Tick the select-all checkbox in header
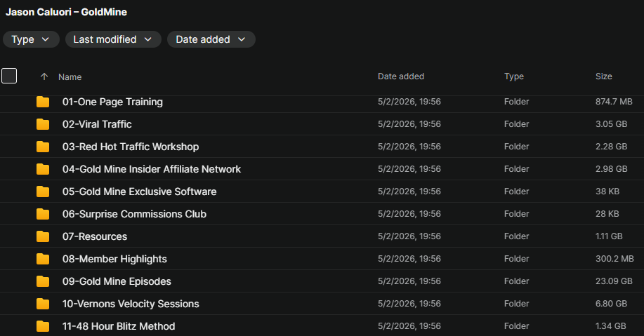 pos(9,76)
